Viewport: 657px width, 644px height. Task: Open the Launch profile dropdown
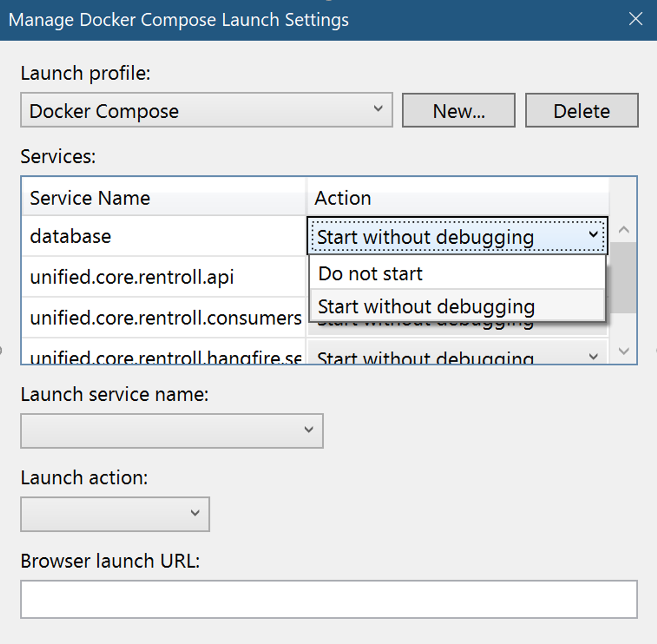pos(207,110)
